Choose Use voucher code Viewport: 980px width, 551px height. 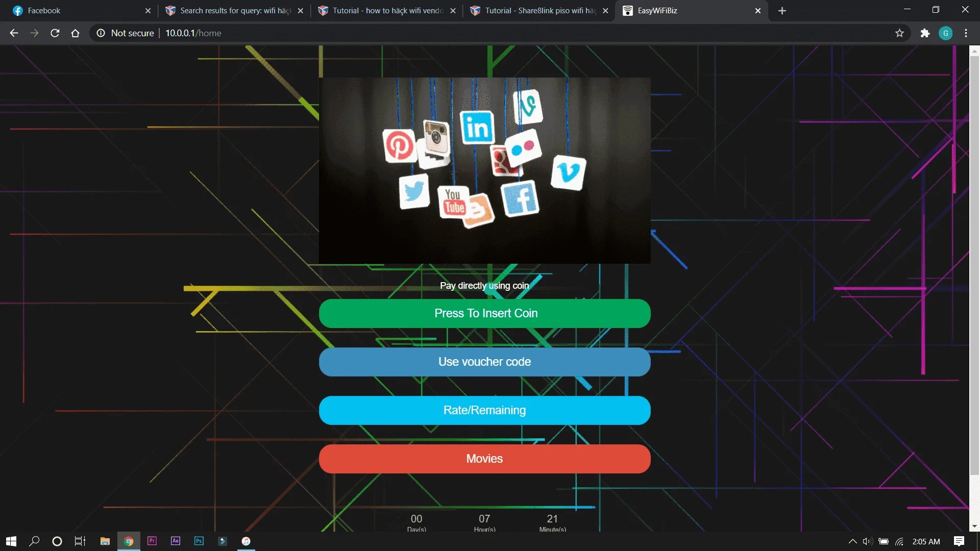485,362
